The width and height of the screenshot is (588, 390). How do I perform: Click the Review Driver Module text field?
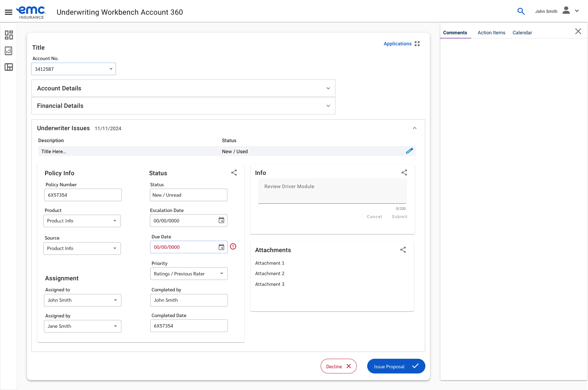point(332,191)
